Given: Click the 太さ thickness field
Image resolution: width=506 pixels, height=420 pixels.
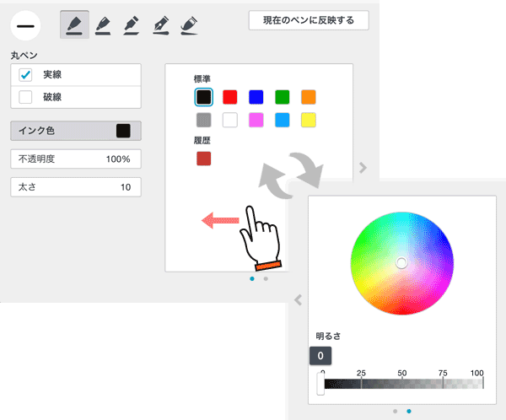Looking at the screenshot, I should pyautogui.click(x=75, y=186).
